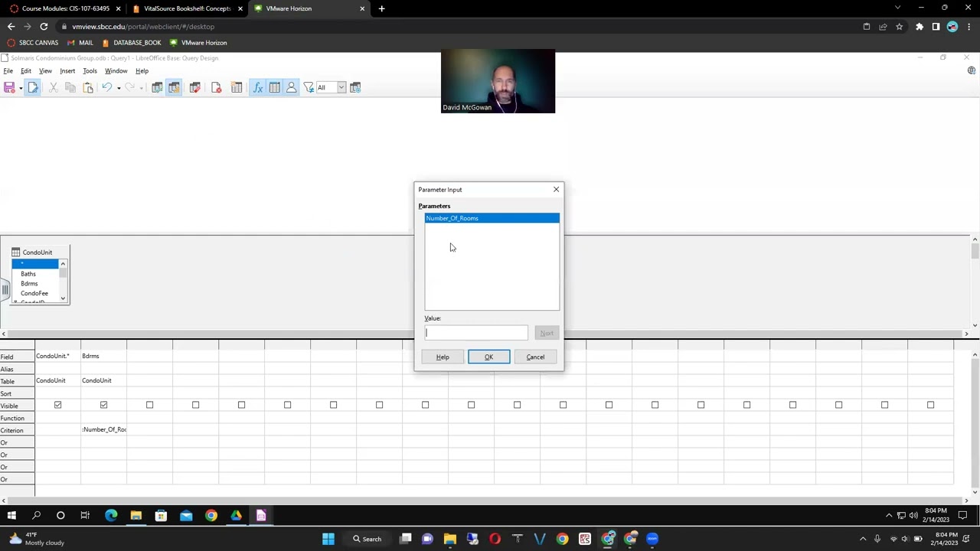Screen dimensions: 980x551
Task: Open Mail app icon in inner taskbar
Action: 186,516
